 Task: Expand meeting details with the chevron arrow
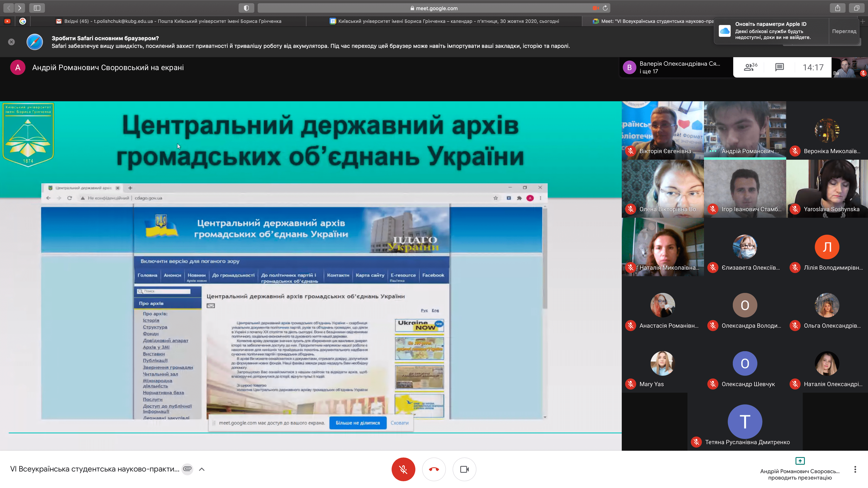(x=202, y=469)
